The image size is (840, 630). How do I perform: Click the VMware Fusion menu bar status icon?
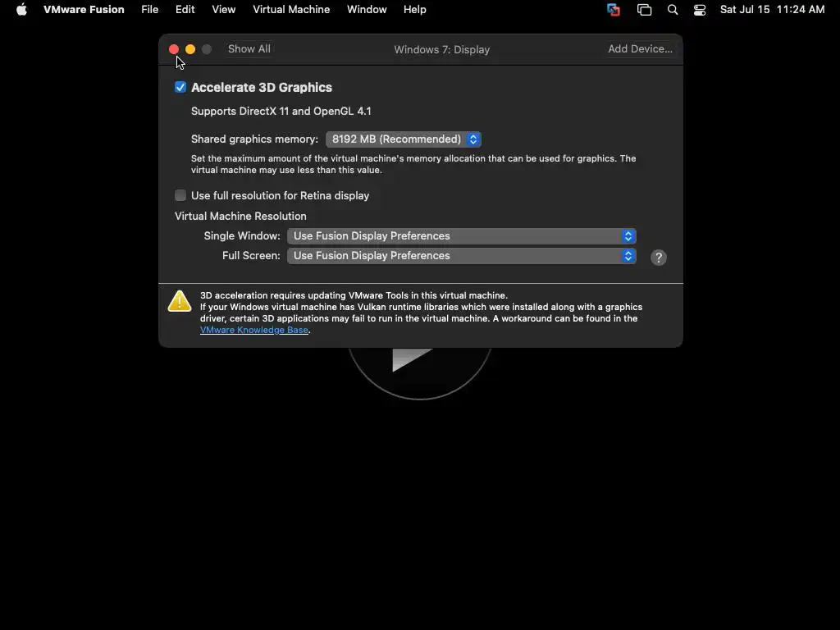[x=614, y=10]
